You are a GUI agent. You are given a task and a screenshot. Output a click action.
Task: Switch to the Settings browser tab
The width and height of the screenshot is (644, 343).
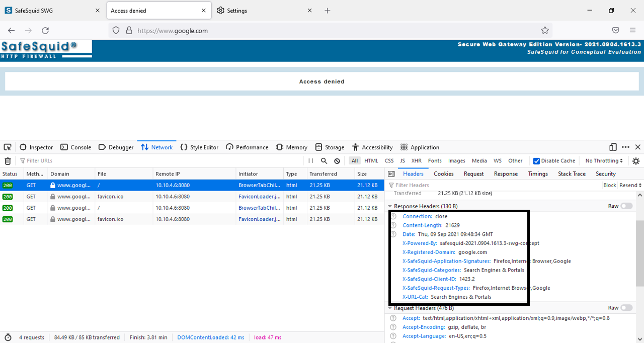tap(265, 11)
